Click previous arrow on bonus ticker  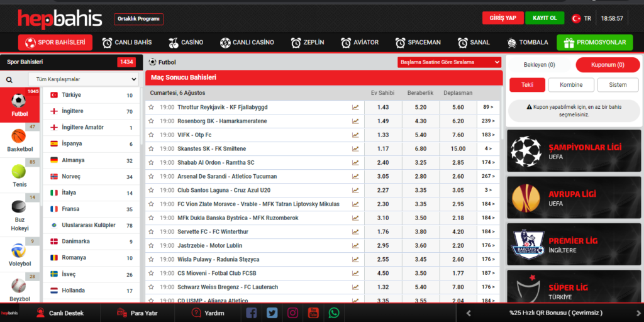(468, 313)
